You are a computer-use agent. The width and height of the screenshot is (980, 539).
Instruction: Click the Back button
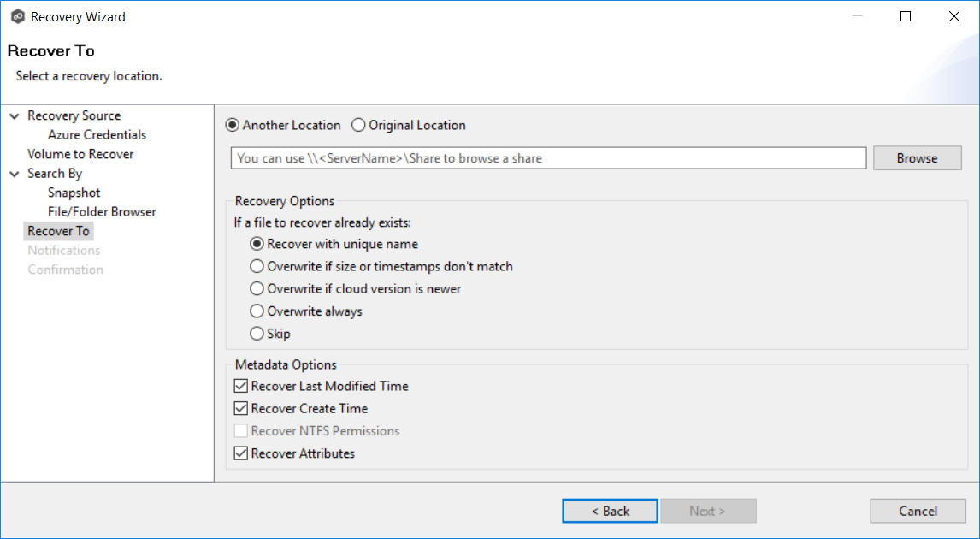coord(610,511)
